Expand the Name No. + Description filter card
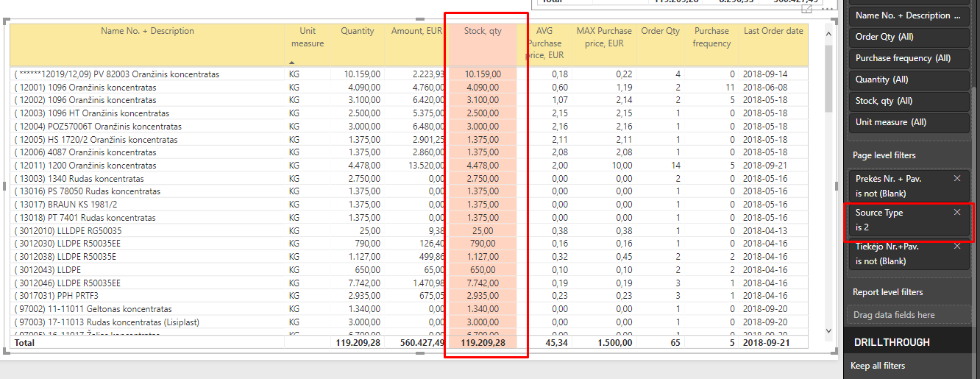The width and height of the screenshot is (980, 379). pyautogui.click(x=909, y=15)
